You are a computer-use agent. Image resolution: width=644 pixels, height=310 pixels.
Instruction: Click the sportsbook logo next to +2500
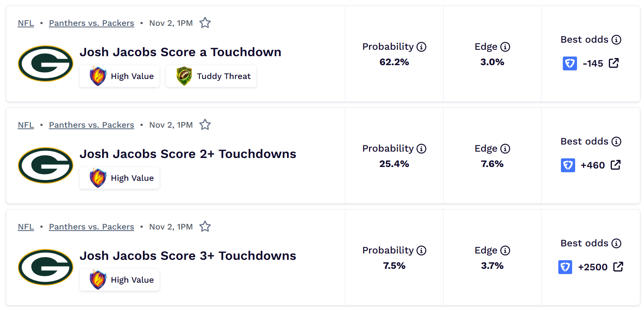click(565, 267)
